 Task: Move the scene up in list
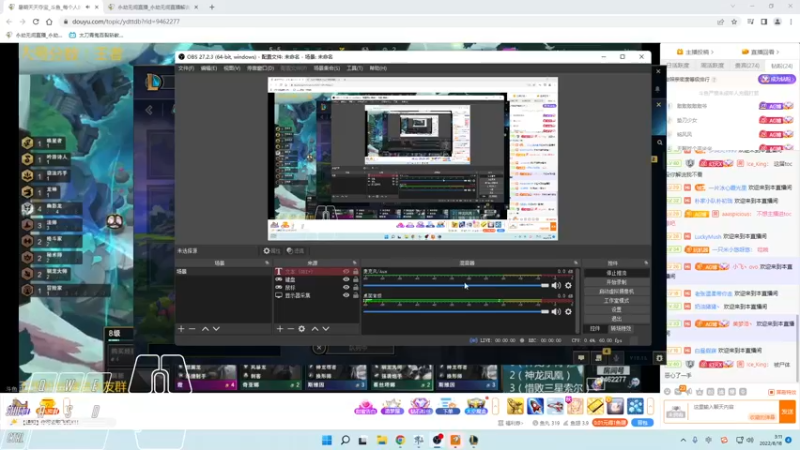pyautogui.click(x=205, y=329)
